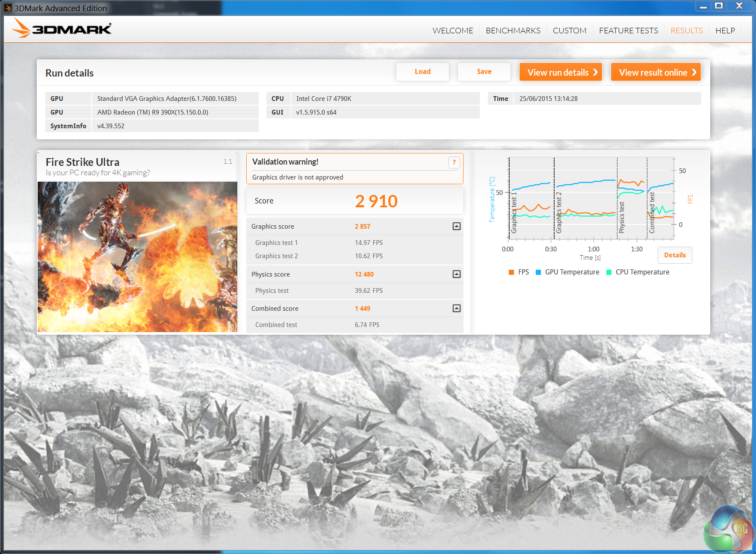Image resolution: width=756 pixels, height=554 pixels.
Task: Click View run details button
Action: (x=561, y=72)
